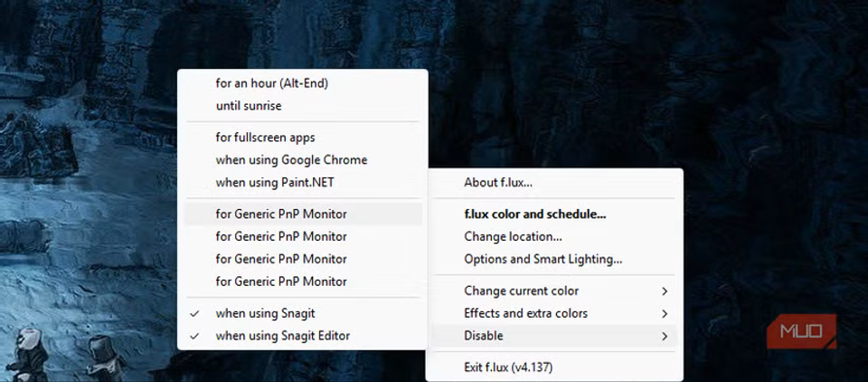Click Change location...
The height and width of the screenshot is (382, 868).
[513, 237]
